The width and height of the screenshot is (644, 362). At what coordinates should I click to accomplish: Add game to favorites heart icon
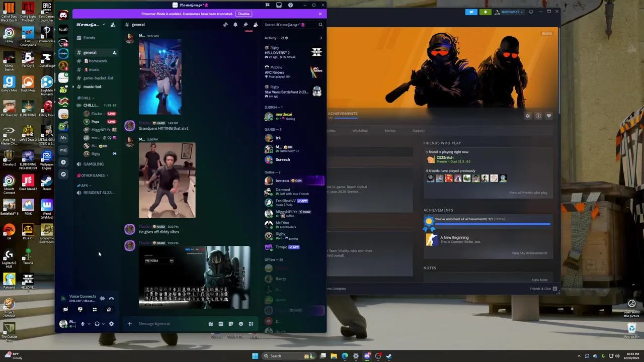click(549, 116)
